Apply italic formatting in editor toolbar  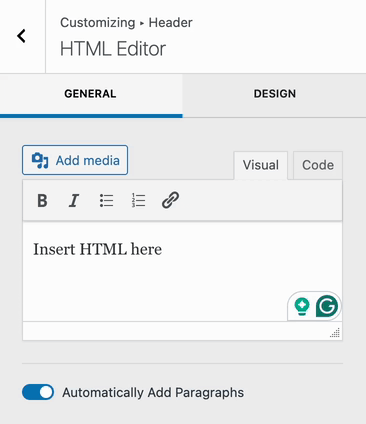click(74, 201)
